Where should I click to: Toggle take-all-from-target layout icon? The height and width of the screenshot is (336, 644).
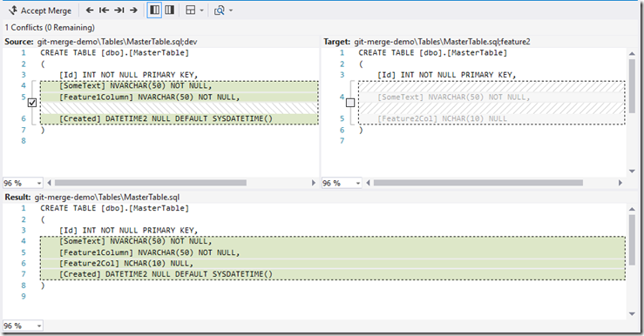pyautogui.click(x=170, y=10)
